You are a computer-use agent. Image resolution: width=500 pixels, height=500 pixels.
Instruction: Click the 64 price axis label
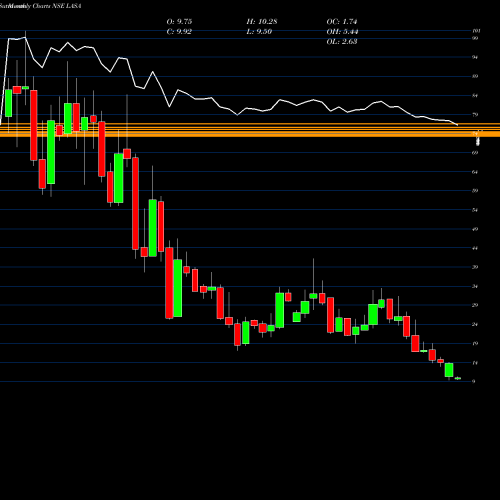(475, 172)
